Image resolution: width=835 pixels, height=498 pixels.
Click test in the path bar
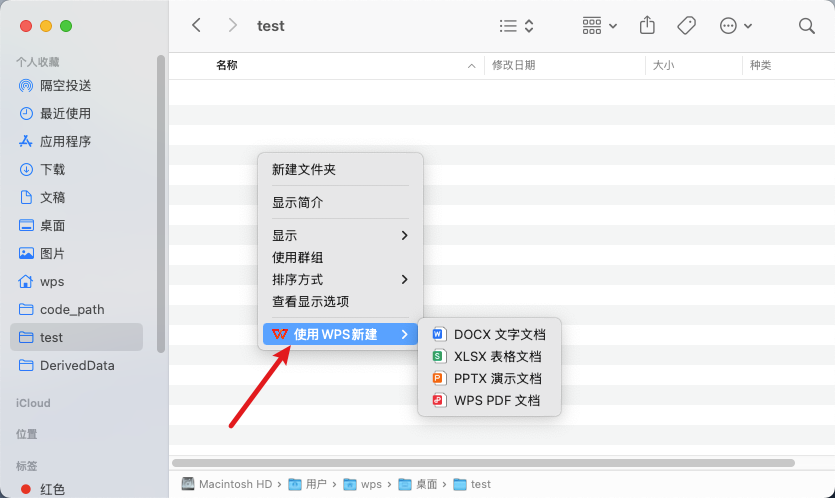[472, 484]
